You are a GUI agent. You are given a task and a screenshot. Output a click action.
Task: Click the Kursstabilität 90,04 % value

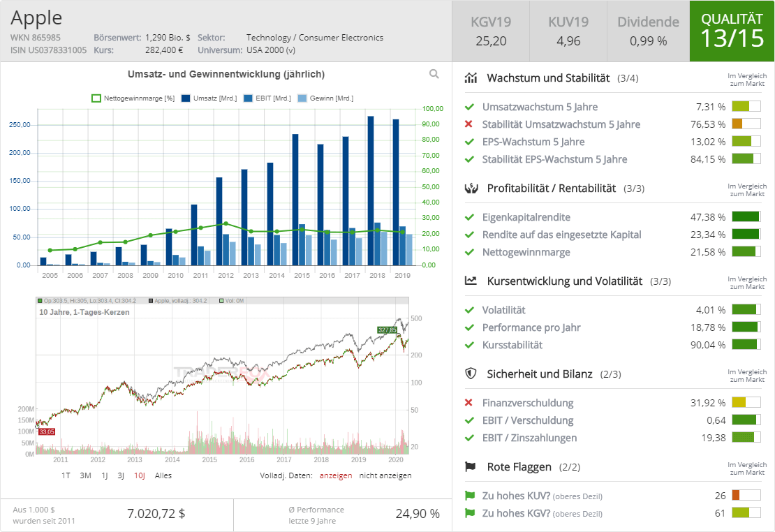click(x=708, y=345)
